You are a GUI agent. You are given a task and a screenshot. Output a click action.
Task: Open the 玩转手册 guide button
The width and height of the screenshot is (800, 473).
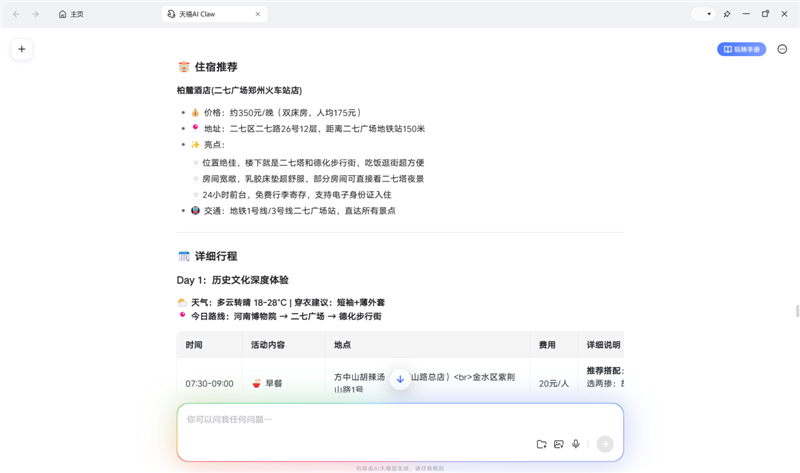tap(741, 49)
